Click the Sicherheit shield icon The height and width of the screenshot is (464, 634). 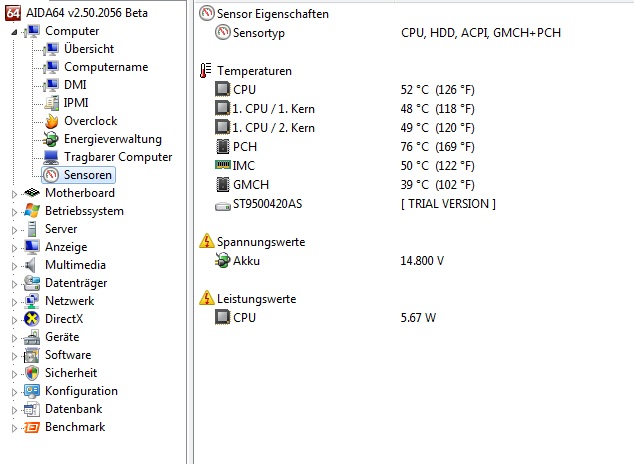coord(32,373)
